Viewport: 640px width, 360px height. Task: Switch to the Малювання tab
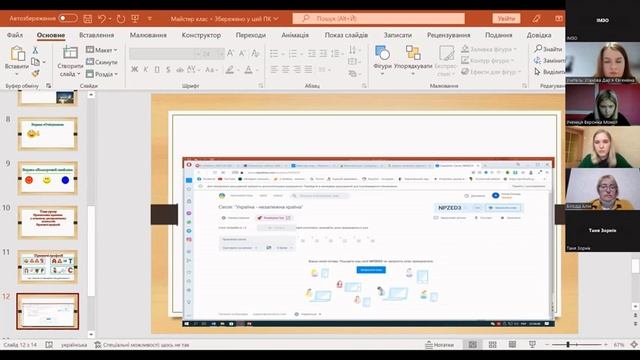pos(148,35)
